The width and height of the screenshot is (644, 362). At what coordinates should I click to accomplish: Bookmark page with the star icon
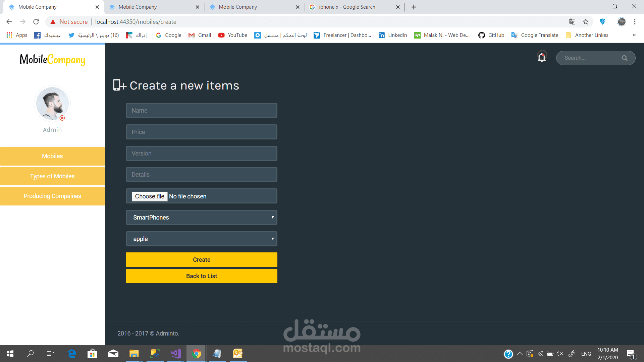pos(586,22)
